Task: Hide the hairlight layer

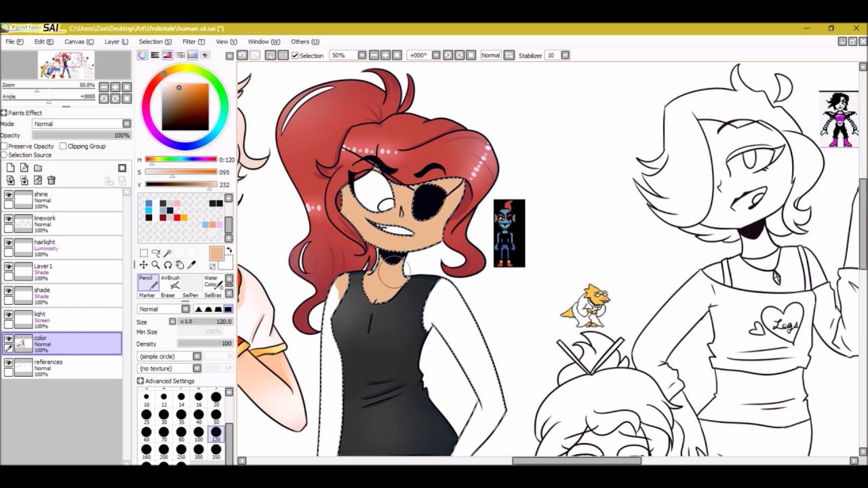Action: tap(8, 243)
